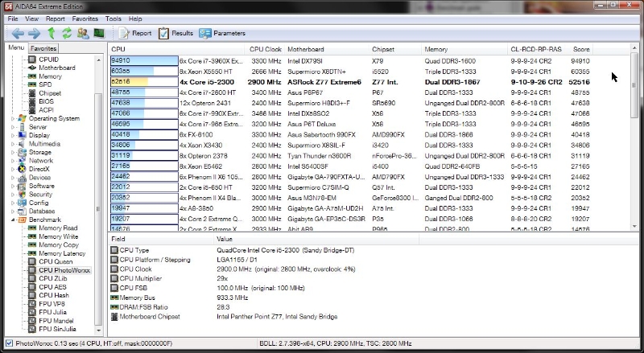
Task: Go back with the left arrow toolbar icon
Action: click(x=18, y=33)
